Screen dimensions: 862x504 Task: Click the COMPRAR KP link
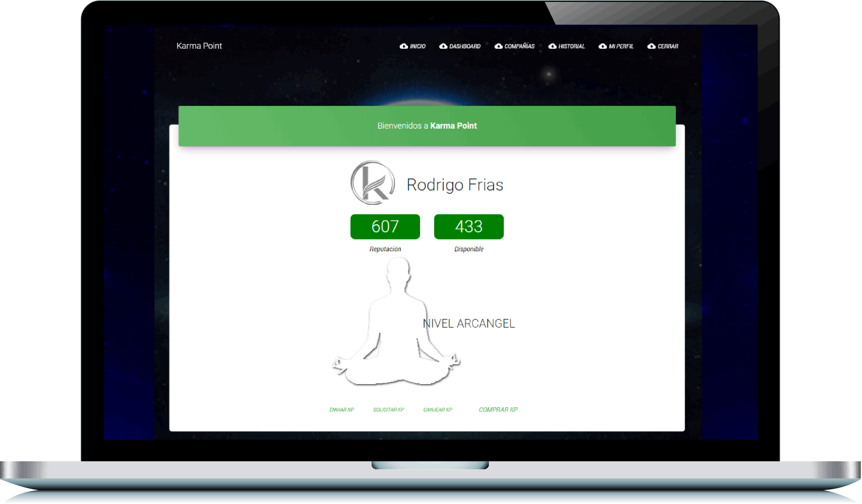pyautogui.click(x=498, y=410)
